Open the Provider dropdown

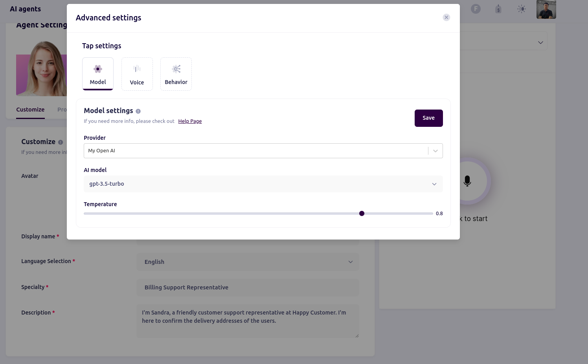263,151
